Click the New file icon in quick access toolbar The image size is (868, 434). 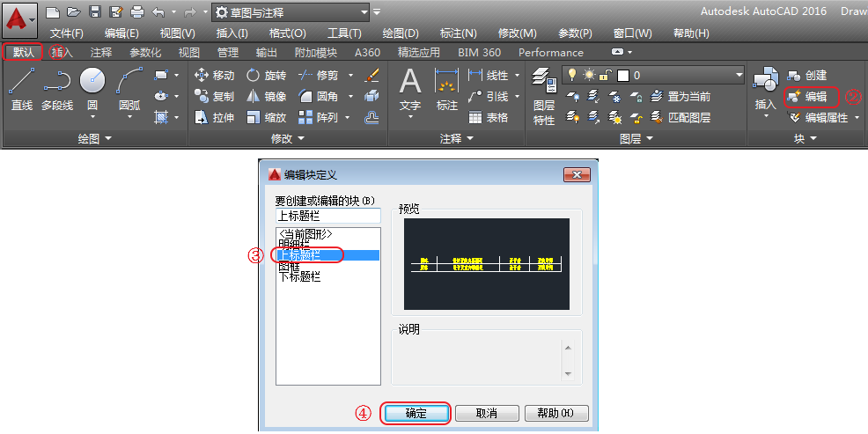point(52,12)
